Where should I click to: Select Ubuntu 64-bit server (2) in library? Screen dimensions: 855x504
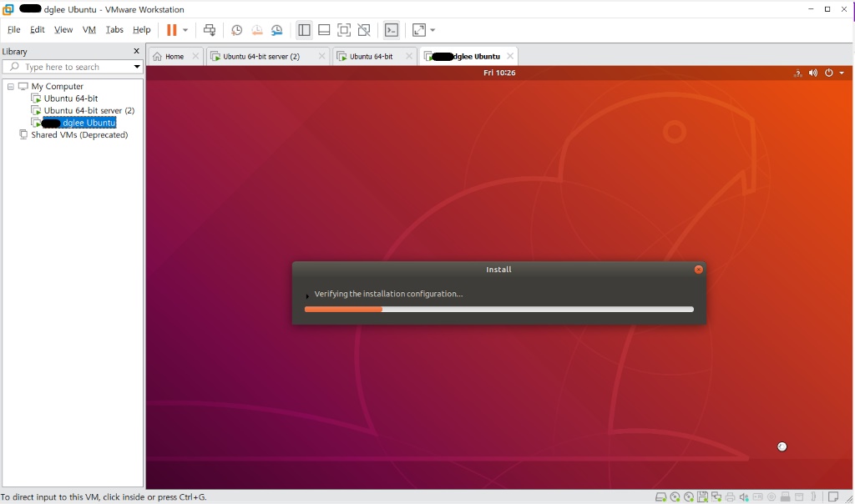coord(89,110)
